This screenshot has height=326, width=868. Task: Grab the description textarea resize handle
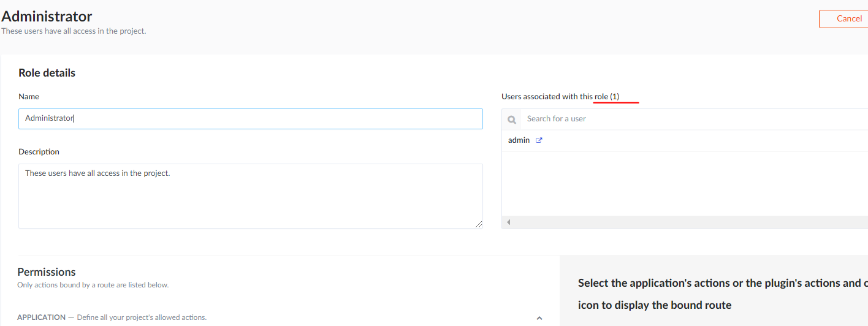point(479,224)
